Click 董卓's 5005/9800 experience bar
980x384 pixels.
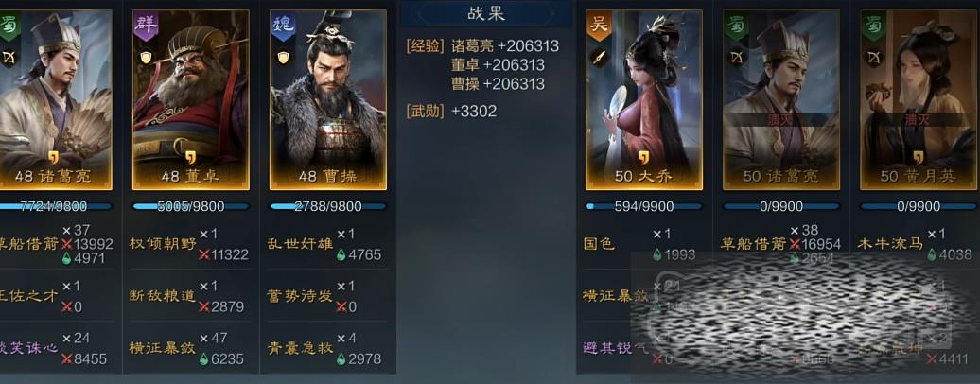[x=191, y=206]
